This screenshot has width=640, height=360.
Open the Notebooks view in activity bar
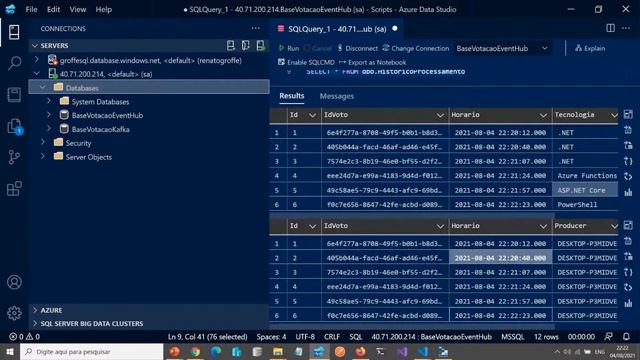14,95
